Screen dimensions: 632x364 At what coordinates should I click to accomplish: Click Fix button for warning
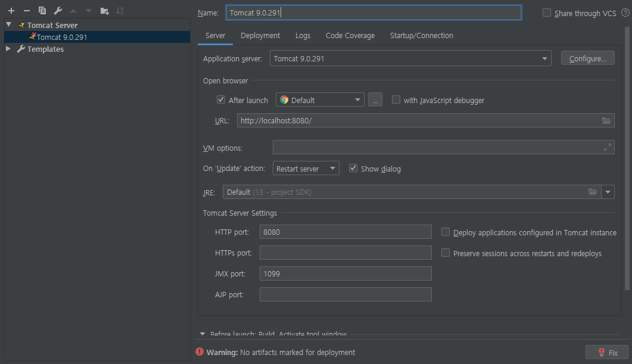(x=607, y=352)
